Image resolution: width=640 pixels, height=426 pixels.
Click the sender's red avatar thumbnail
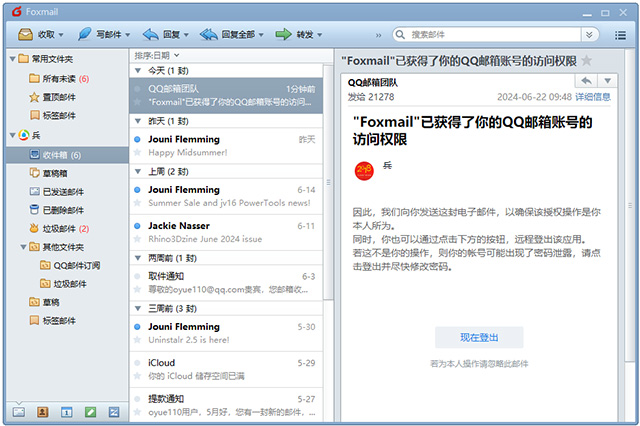point(364,171)
